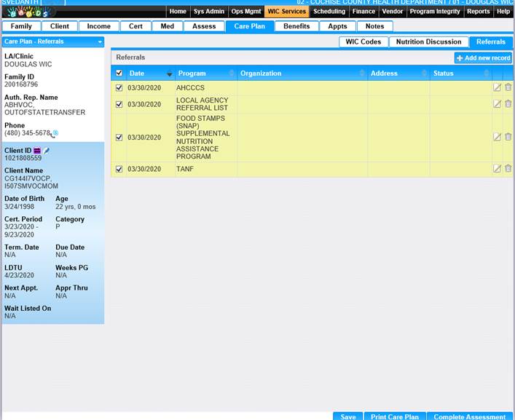Click the Save button
Screen dimensions: 515x420
(x=347, y=416)
